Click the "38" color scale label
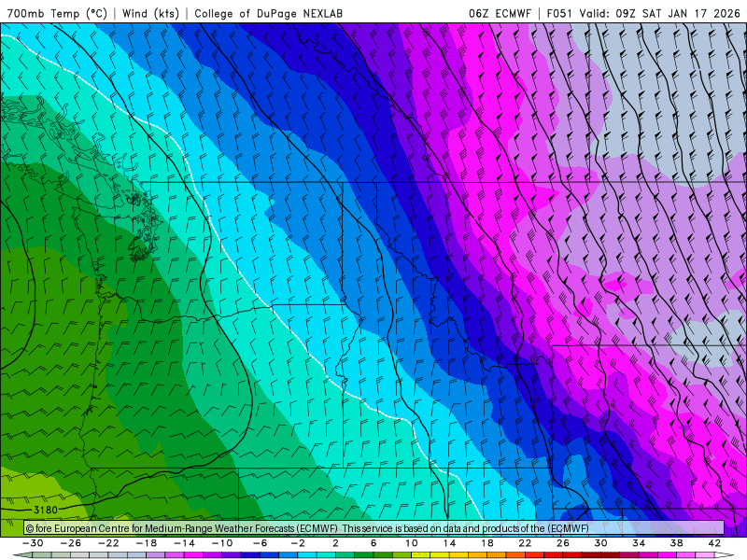The width and height of the screenshot is (747, 560). click(676, 543)
